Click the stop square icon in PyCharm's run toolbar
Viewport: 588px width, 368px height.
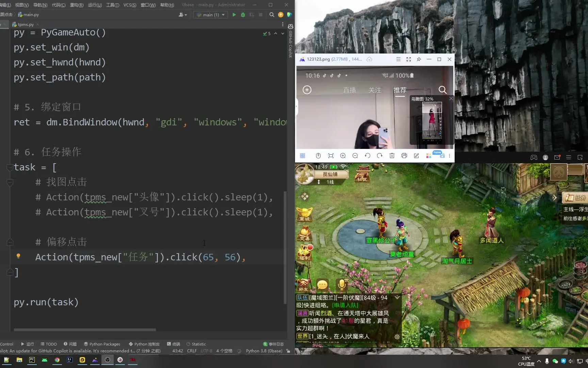click(261, 15)
